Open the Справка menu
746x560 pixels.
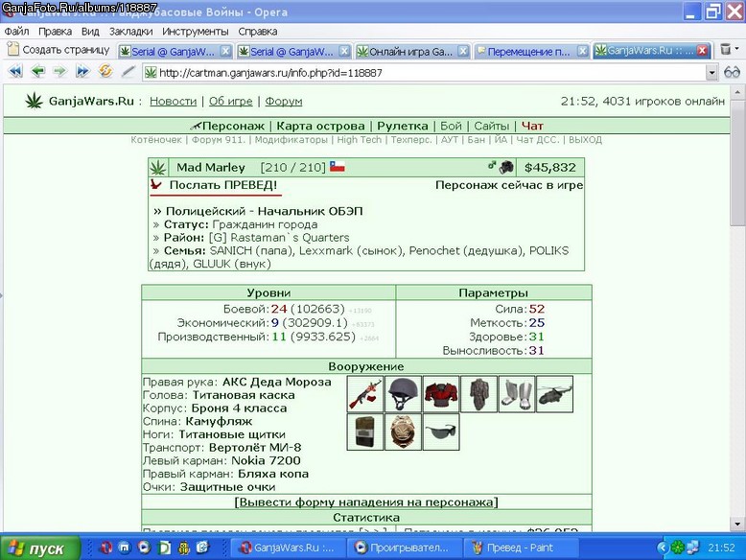click(257, 32)
